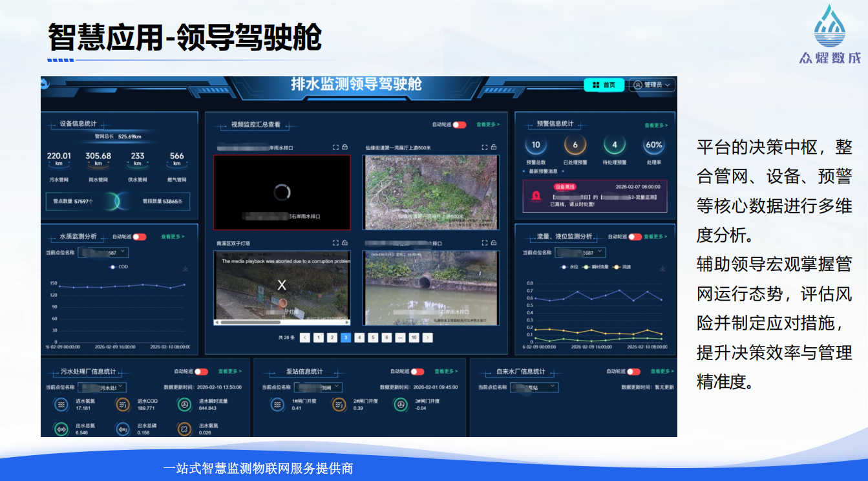Open 查看更多 in 水质监测分析 panel

point(173,237)
